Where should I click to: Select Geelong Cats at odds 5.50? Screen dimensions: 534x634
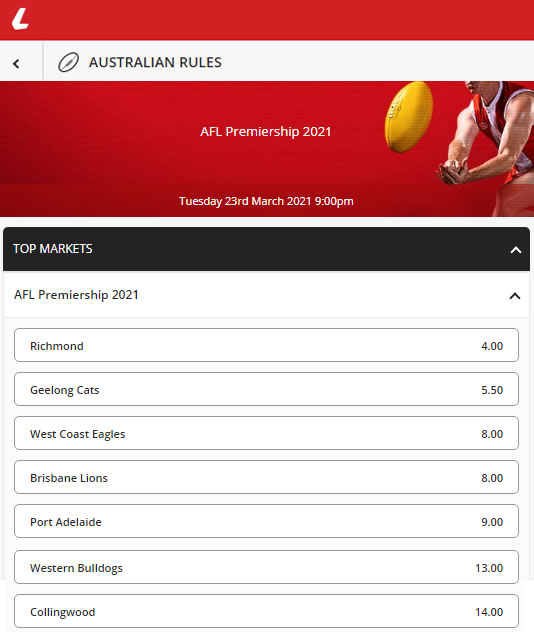tap(266, 389)
